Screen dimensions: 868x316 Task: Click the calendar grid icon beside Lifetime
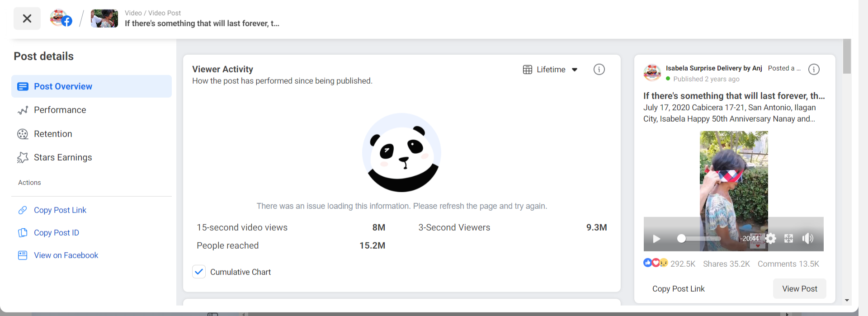528,70
